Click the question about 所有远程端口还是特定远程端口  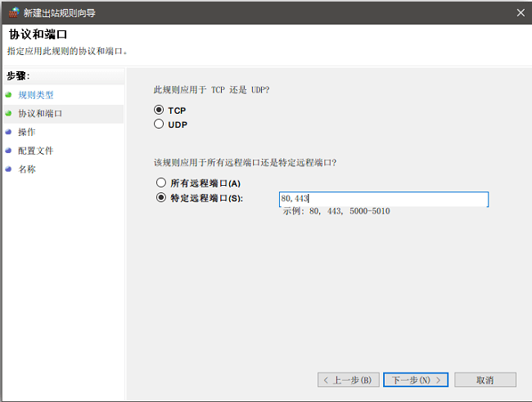[x=245, y=163]
